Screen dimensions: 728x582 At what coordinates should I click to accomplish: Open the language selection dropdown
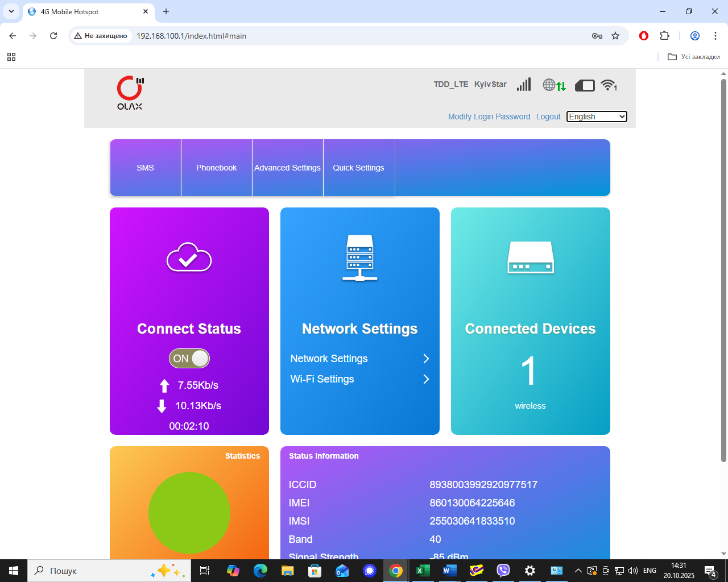click(x=596, y=117)
